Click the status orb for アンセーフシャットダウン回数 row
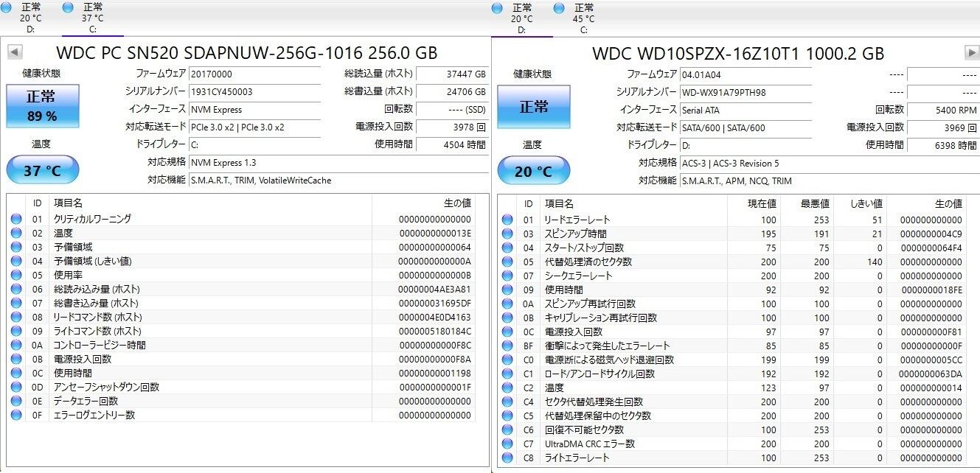 (16, 388)
